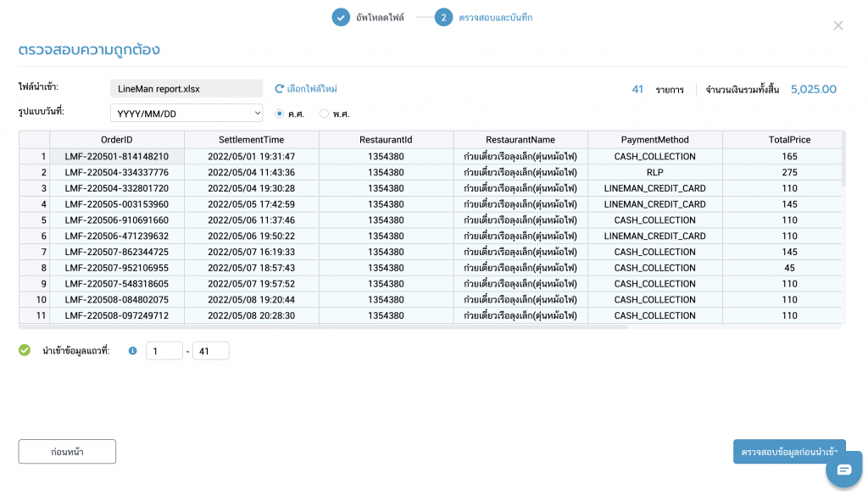The width and height of the screenshot is (868, 495).
Task: Click the ก่อนหน้า button
Action: [x=67, y=451]
